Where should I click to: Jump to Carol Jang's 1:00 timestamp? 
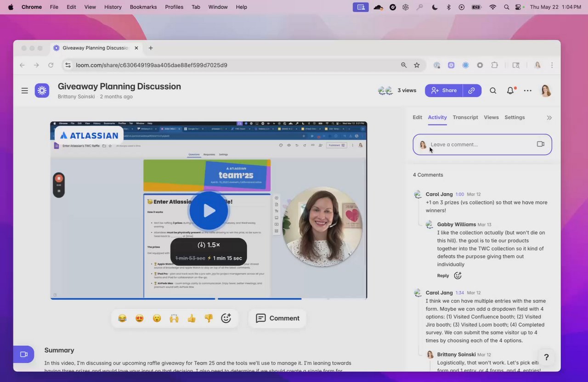[460, 194]
